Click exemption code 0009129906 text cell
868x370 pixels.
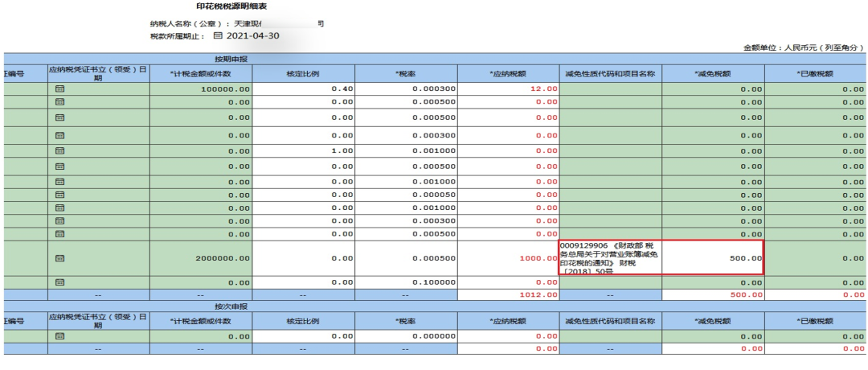click(610, 258)
